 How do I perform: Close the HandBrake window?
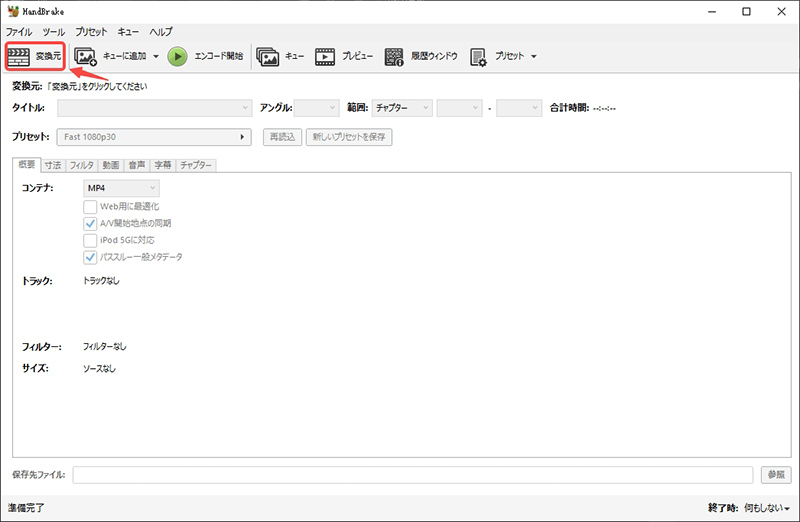pyautogui.click(x=781, y=12)
